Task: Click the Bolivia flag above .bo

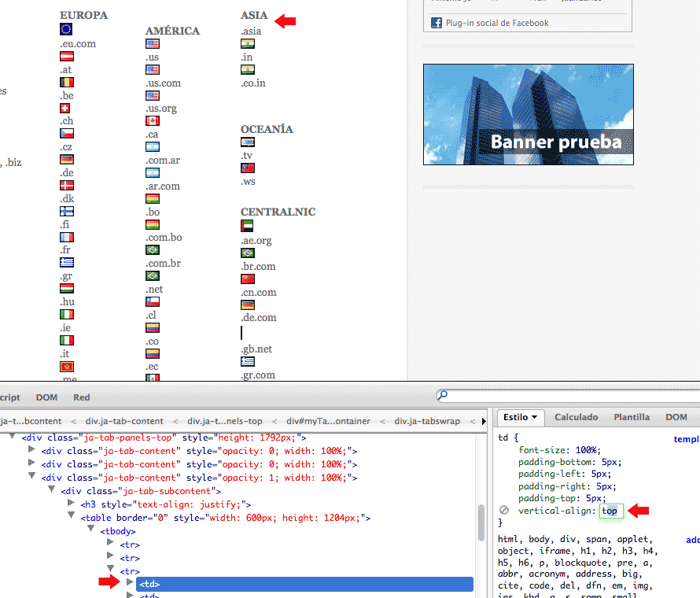Action: coord(153,199)
